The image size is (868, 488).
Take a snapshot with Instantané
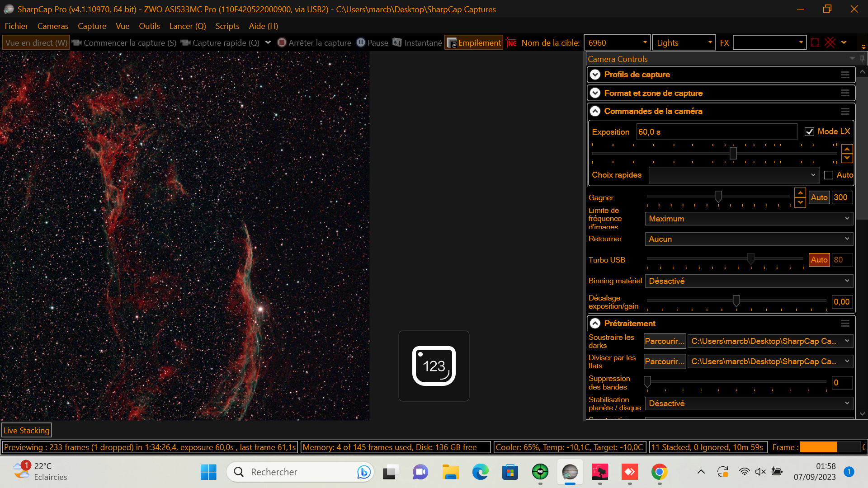coord(417,42)
